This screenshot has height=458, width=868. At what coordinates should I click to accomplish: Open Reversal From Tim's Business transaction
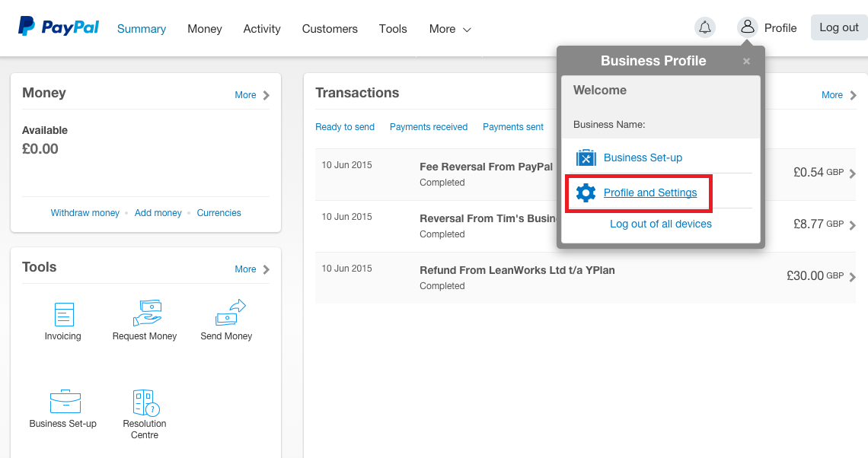(x=488, y=218)
